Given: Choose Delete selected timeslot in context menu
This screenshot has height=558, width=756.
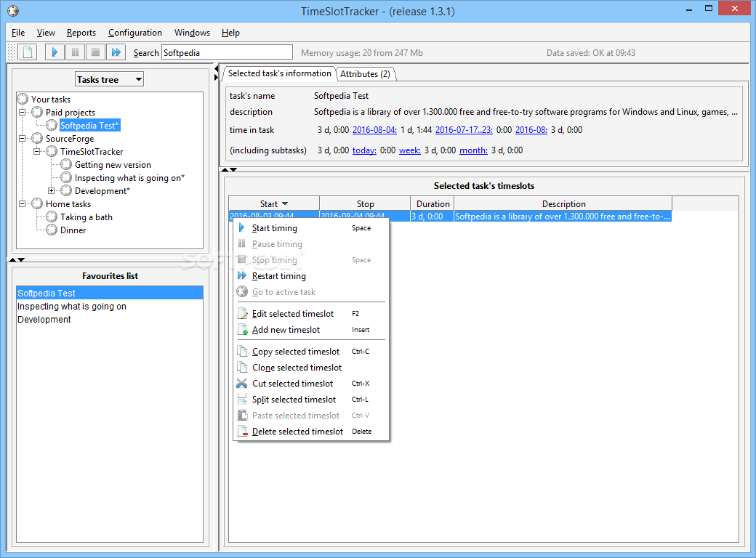Looking at the screenshot, I should pos(311,432).
